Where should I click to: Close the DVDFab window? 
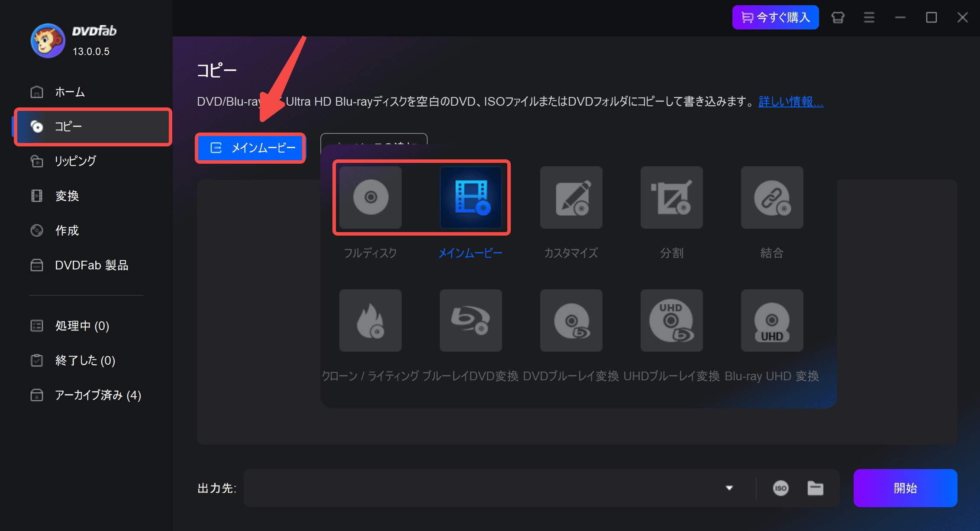pos(962,17)
